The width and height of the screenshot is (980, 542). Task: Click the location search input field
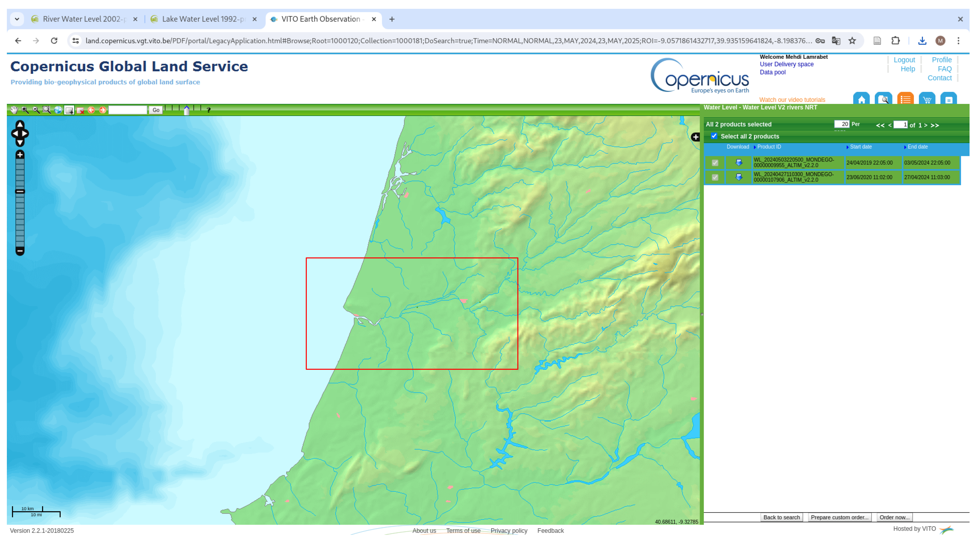pyautogui.click(x=127, y=110)
